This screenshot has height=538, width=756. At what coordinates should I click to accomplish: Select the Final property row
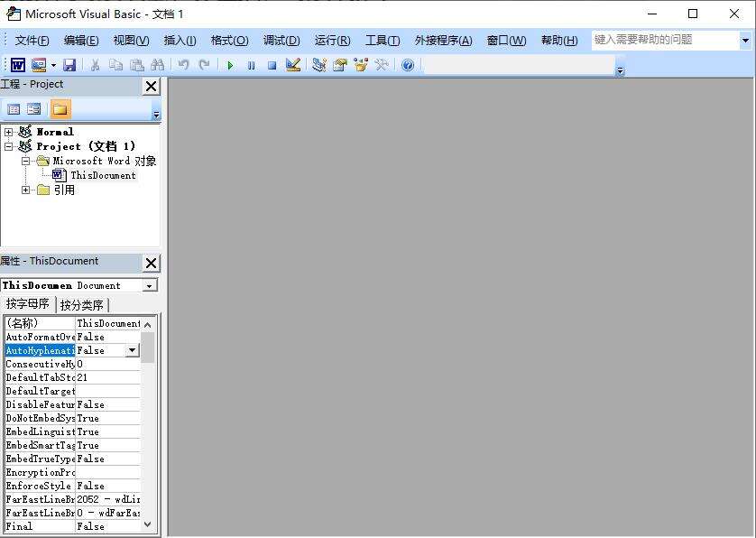[72, 526]
